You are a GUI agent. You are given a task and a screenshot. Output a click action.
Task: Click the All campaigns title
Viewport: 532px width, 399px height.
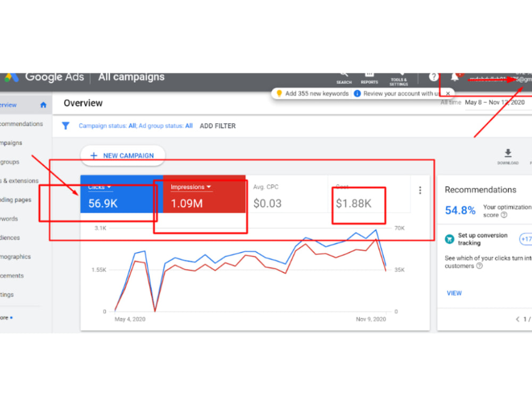pos(131,77)
